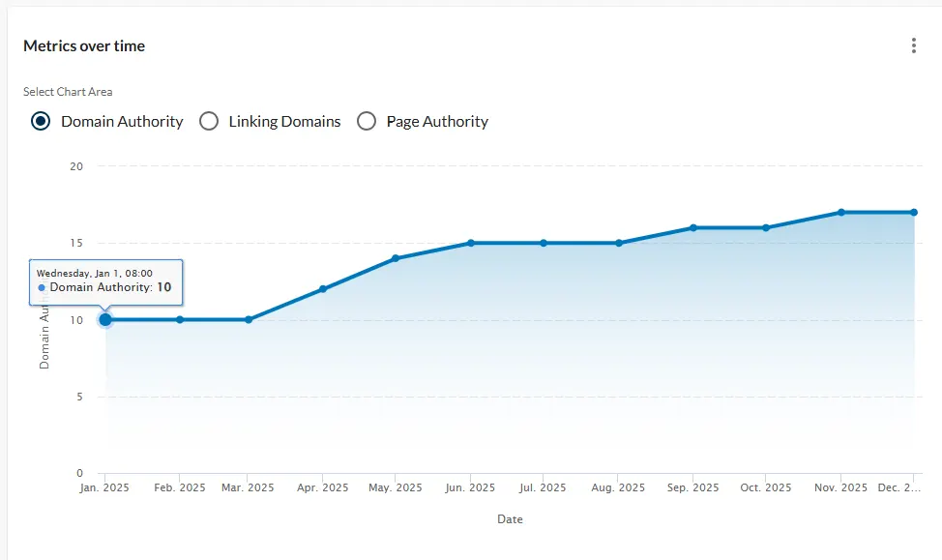Click the Select Chart Area label

click(x=68, y=91)
